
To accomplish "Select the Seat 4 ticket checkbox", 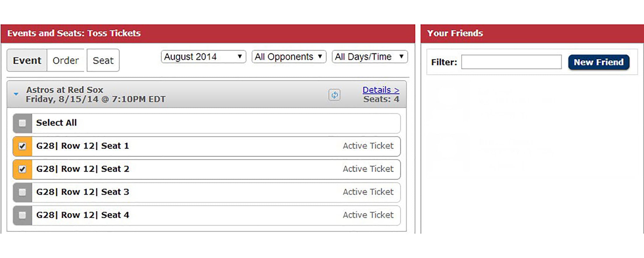I will [x=22, y=215].
